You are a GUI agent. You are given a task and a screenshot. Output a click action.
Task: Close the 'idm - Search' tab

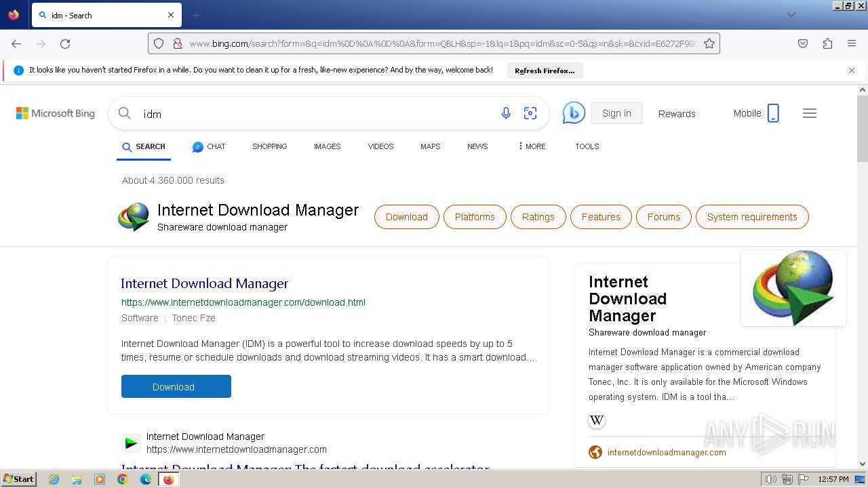171,15
